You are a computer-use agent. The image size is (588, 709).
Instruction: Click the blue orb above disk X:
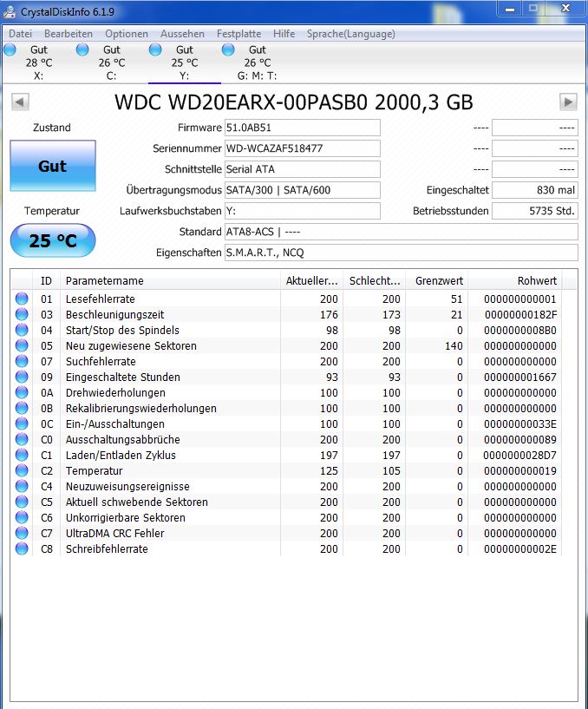click(x=10, y=49)
